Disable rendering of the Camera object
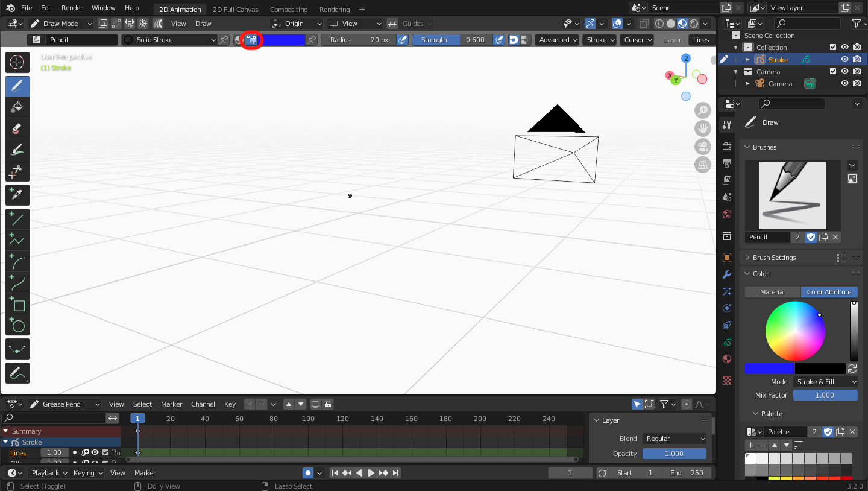The image size is (868, 491). pyautogui.click(x=857, y=83)
